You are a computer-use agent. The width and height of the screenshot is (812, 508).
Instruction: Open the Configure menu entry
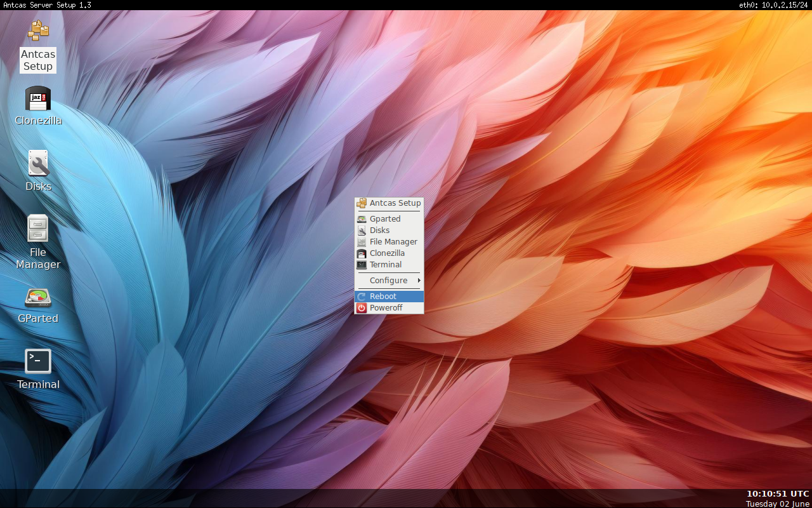pos(389,281)
